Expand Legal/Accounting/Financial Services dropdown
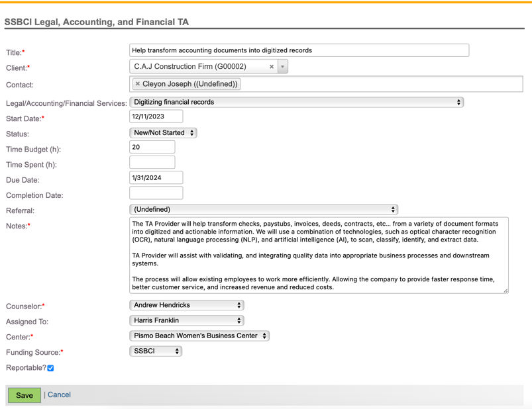The image size is (532, 409). (x=296, y=103)
